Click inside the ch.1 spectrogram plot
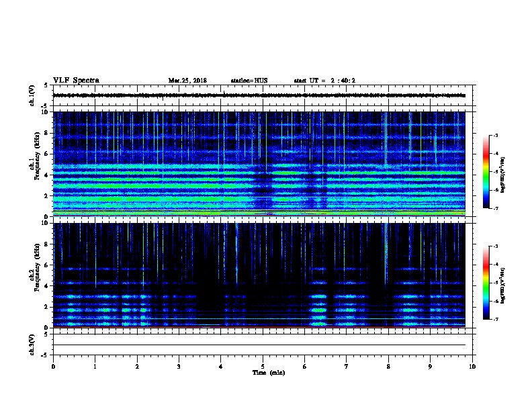 pyautogui.click(x=259, y=164)
